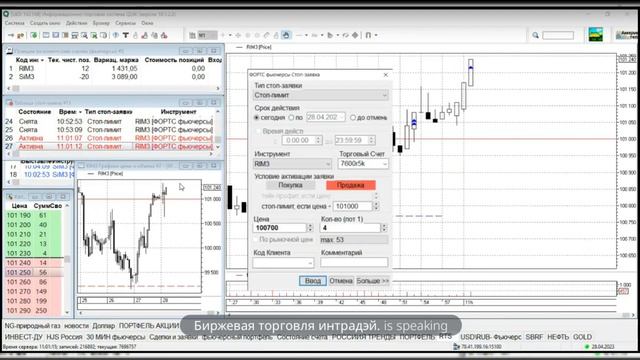Click the QUIK application logo in title bar
The image size is (640, 360).
pyautogui.click(x=6, y=14)
